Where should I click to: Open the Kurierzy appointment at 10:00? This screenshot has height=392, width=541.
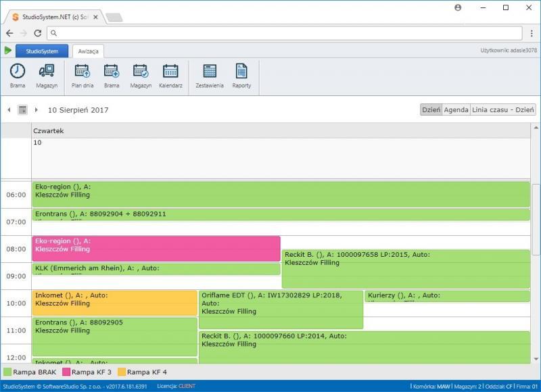coord(447,296)
